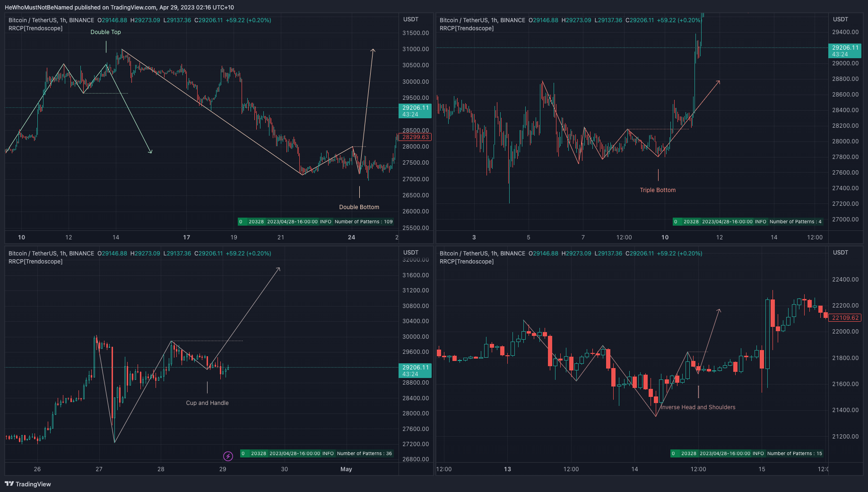Click the INFO cell in Double Top chart table
The height and width of the screenshot is (492, 868).
click(326, 221)
